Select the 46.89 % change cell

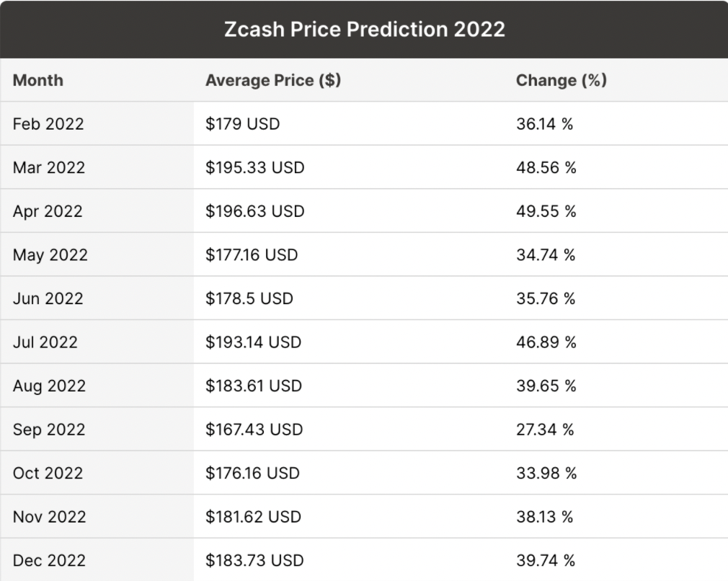pyautogui.click(x=546, y=342)
